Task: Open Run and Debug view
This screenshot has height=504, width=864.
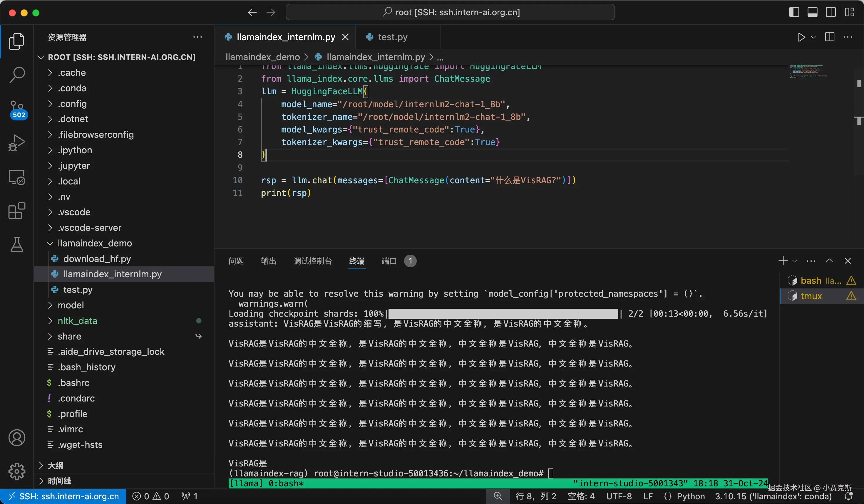Action: [x=16, y=142]
